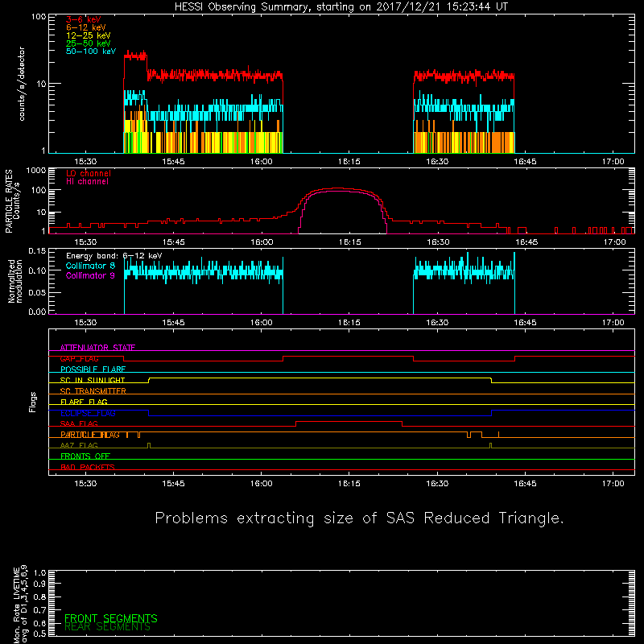Click the SC_TRANSMITTER flag label
Screen dimensions: 644x644
[93, 391]
